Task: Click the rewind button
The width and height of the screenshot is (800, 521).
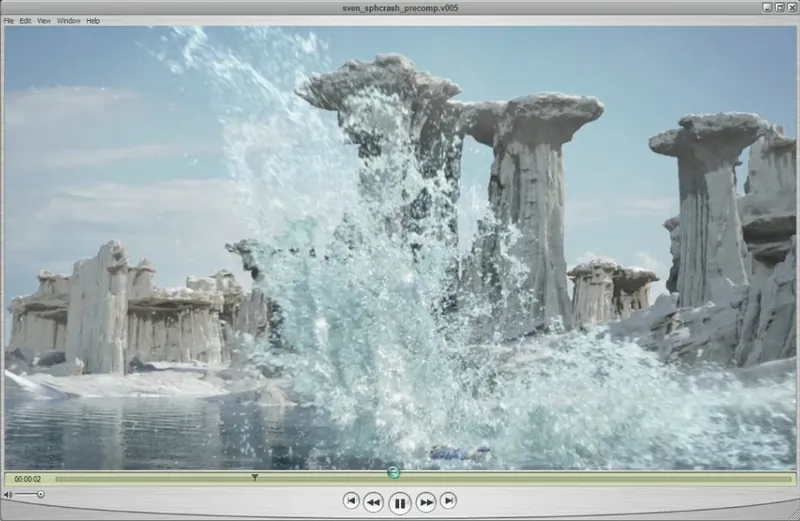Action: [x=373, y=503]
